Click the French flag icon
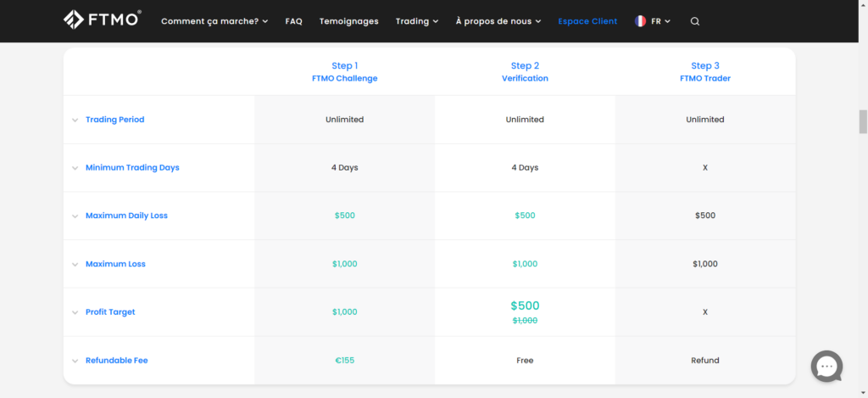868x398 pixels. point(641,21)
